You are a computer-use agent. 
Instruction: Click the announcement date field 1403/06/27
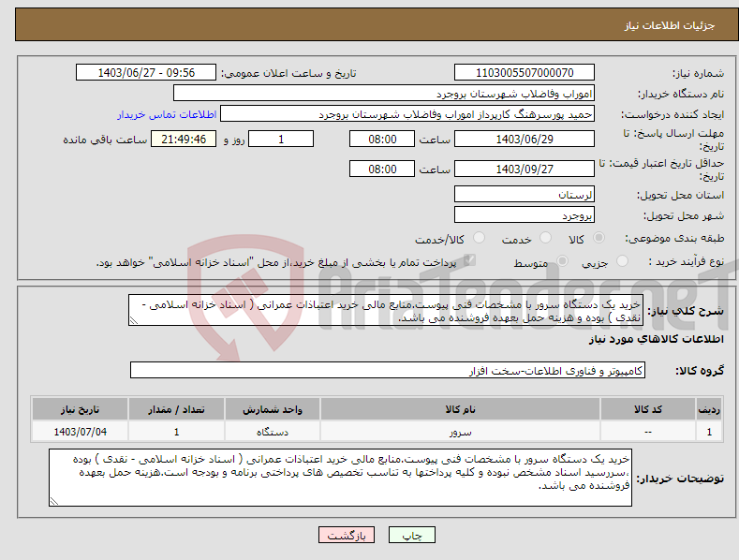tap(145, 73)
